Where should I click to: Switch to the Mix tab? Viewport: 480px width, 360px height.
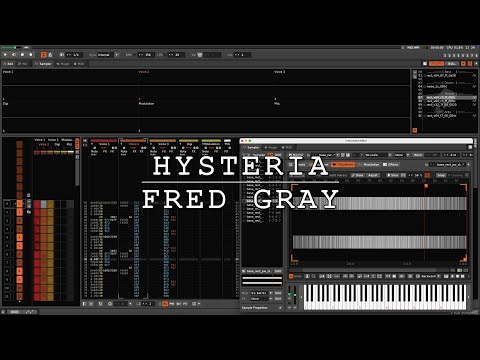point(23,64)
